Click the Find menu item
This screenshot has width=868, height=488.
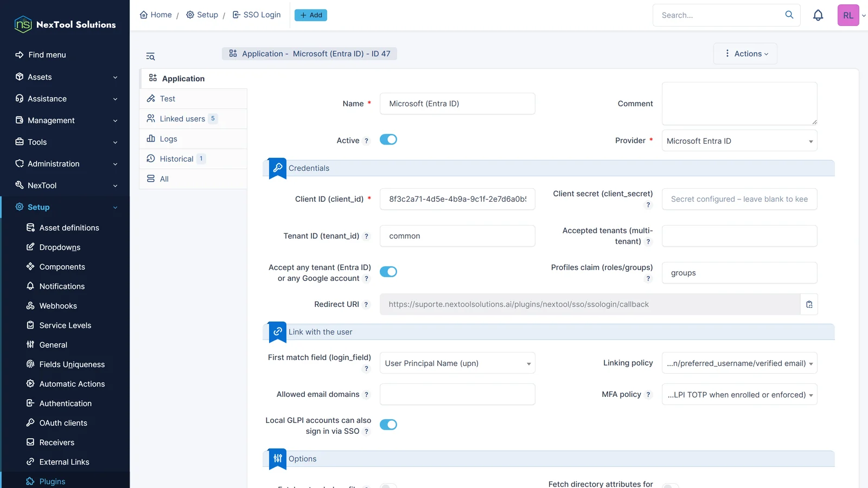tap(47, 55)
